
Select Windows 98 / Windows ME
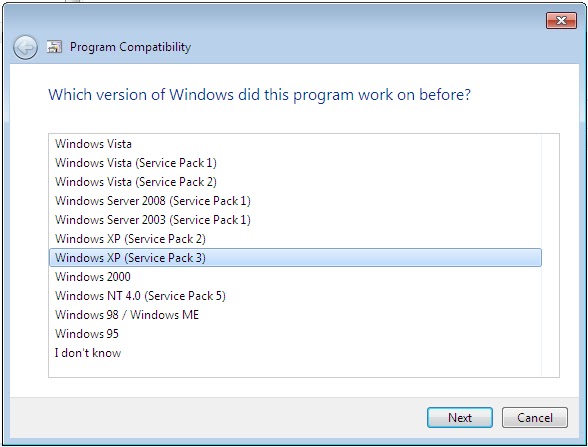(295, 315)
